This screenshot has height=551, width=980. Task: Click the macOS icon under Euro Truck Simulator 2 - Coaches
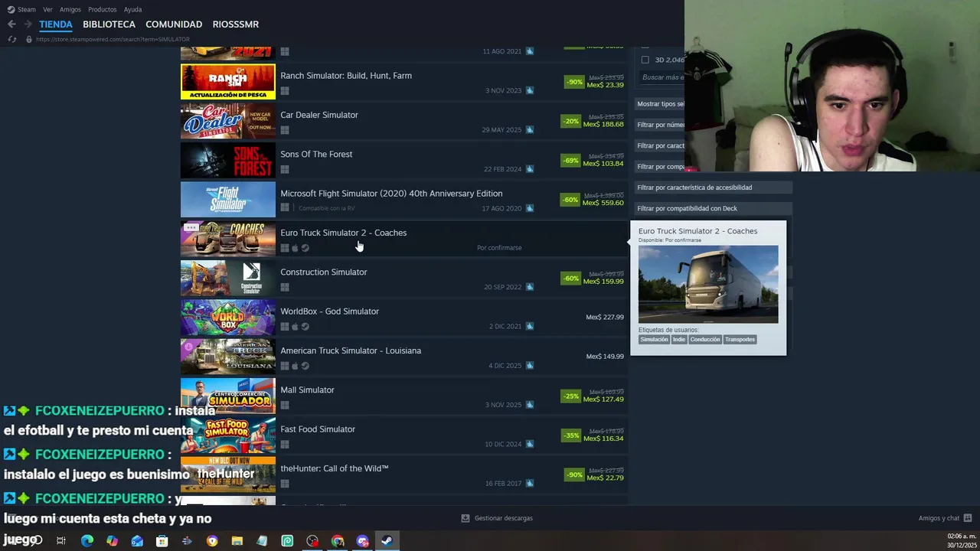pyautogui.click(x=295, y=248)
